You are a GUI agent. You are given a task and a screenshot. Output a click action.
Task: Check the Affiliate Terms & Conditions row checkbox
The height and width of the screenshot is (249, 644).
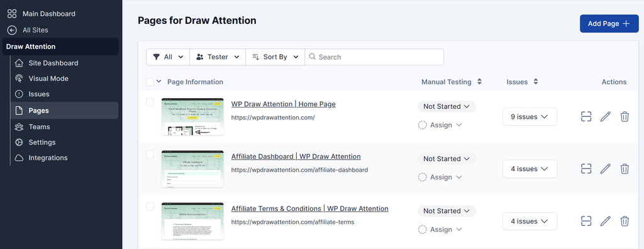pos(150,206)
